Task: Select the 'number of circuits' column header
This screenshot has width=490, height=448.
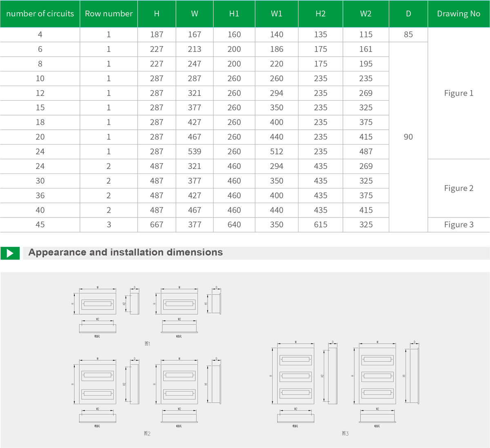Action: [40, 14]
